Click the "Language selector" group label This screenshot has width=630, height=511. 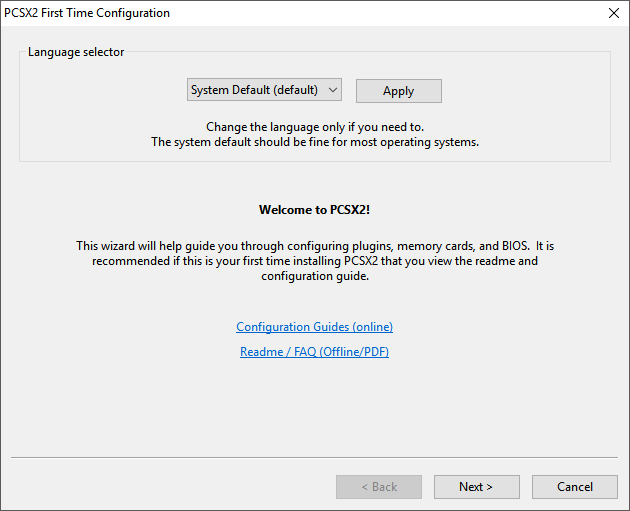[76, 52]
